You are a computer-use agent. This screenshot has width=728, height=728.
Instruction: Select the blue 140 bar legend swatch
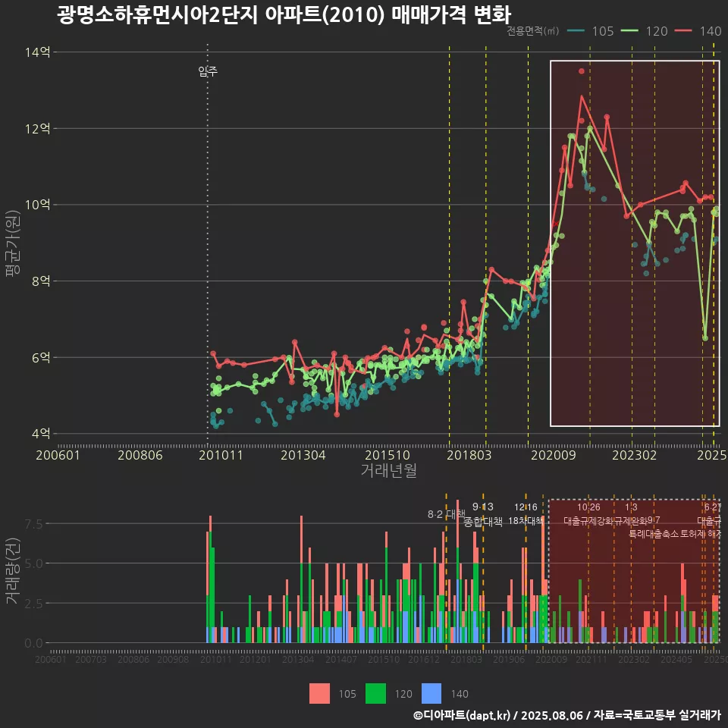click(431, 694)
